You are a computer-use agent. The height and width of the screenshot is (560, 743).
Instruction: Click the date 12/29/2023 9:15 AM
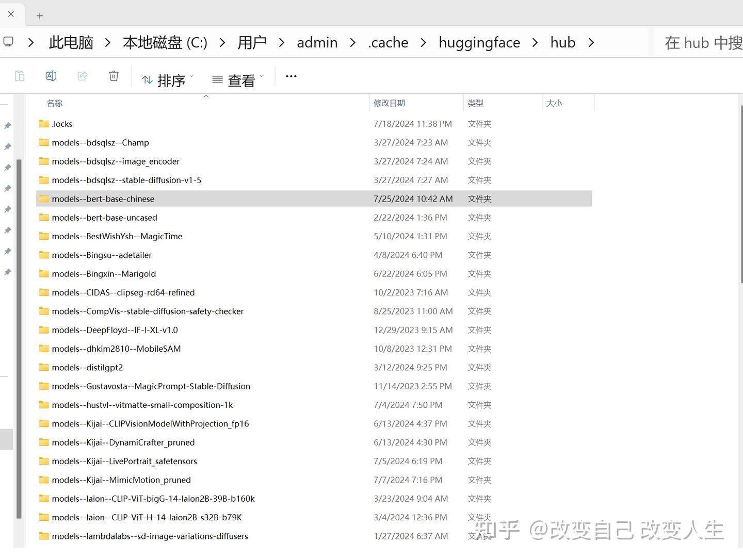pos(413,330)
